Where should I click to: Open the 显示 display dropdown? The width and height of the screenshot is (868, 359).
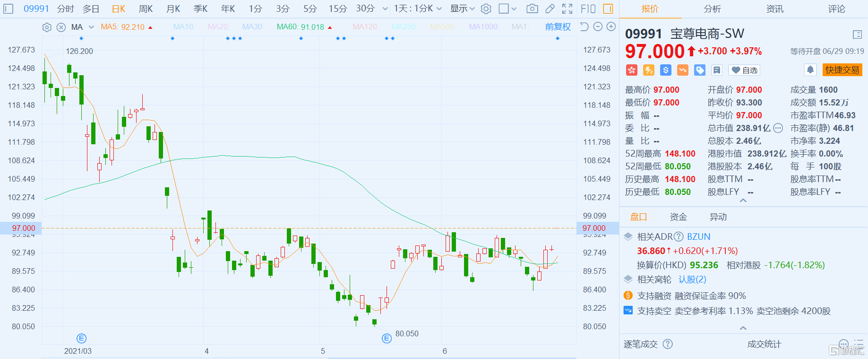click(463, 9)
